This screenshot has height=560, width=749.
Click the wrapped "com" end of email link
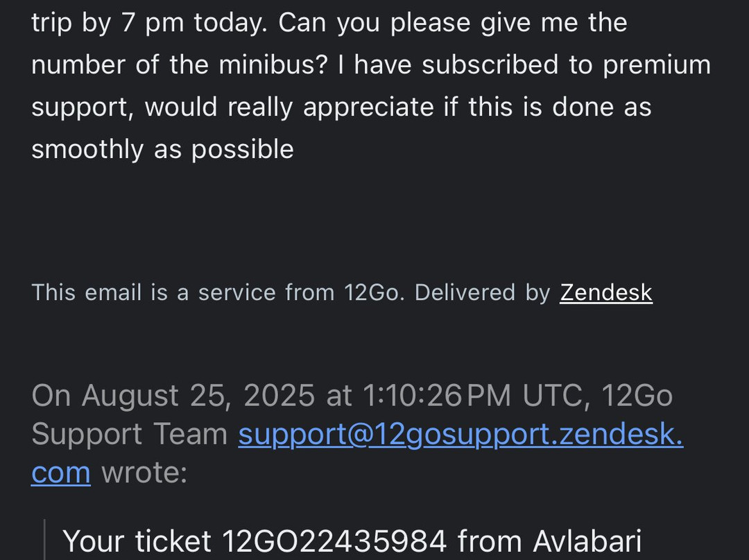(x=60, y=473)
